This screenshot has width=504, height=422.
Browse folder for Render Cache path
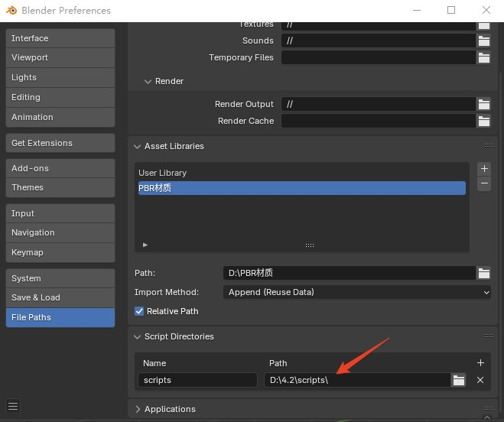click(484, 121)
